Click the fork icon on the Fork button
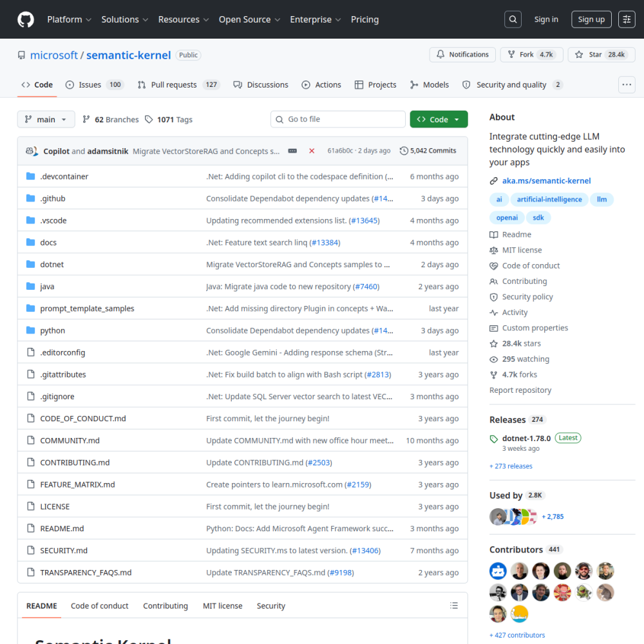Screen dimensions: 644x644 click(x=511, y=54)
